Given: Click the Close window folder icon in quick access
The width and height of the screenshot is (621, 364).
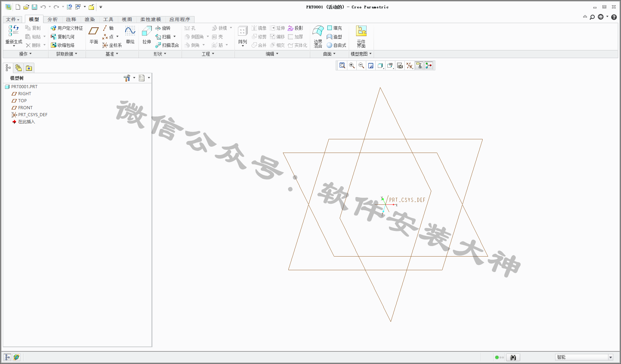Looking at the screenshot, I should click(x=91, y=7).
